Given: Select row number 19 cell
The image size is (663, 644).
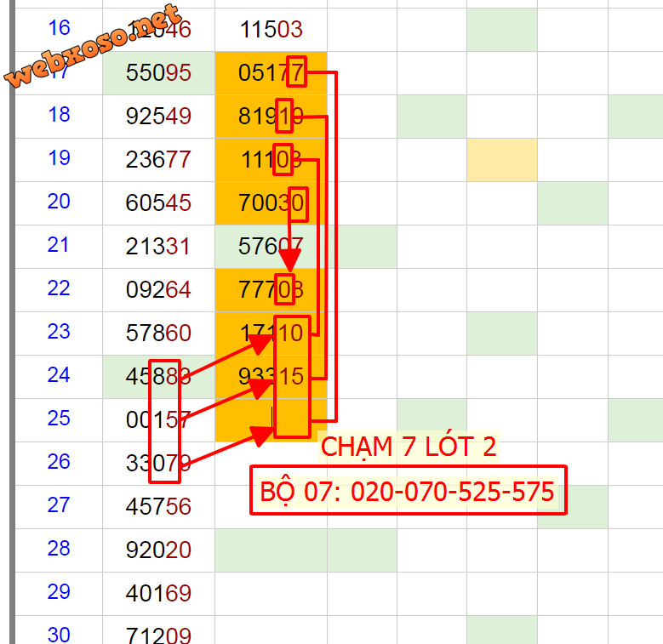Looking at the screenshot, I should (59, 160).
